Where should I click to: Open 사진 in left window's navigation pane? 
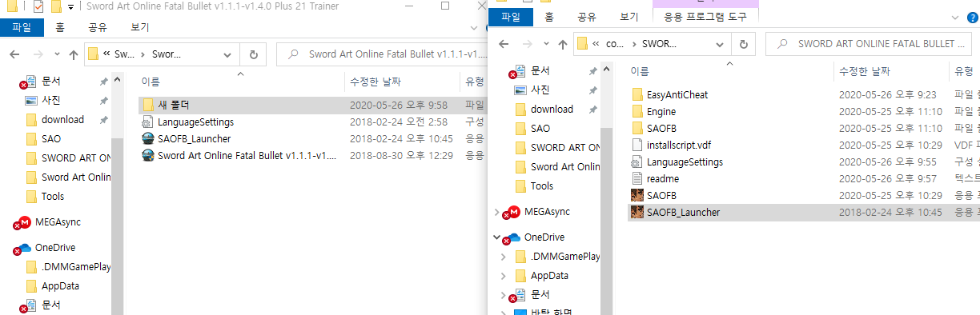tap(50, 100)
